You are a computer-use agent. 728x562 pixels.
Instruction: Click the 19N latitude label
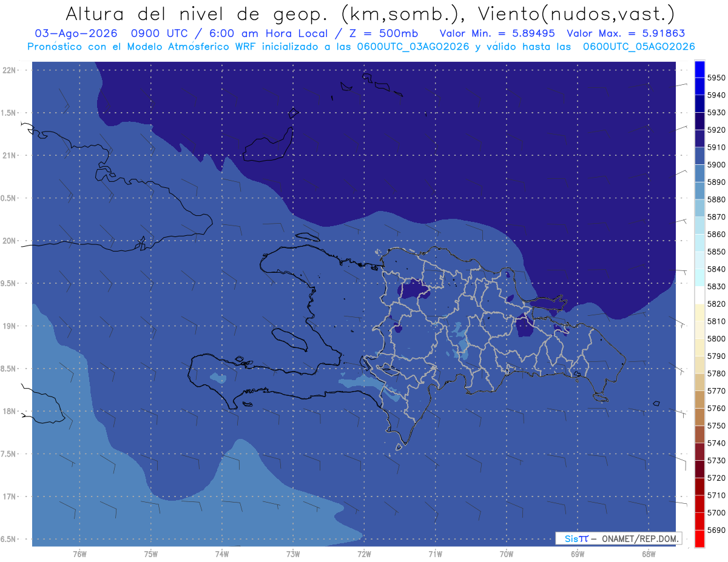coord(9,326)
